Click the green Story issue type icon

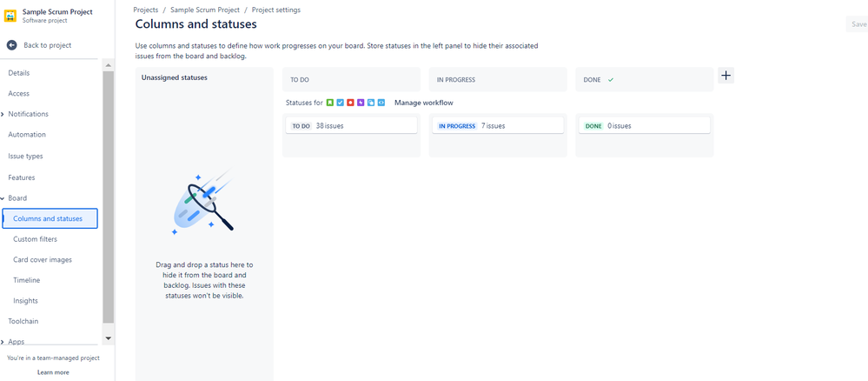coord(330,103)
